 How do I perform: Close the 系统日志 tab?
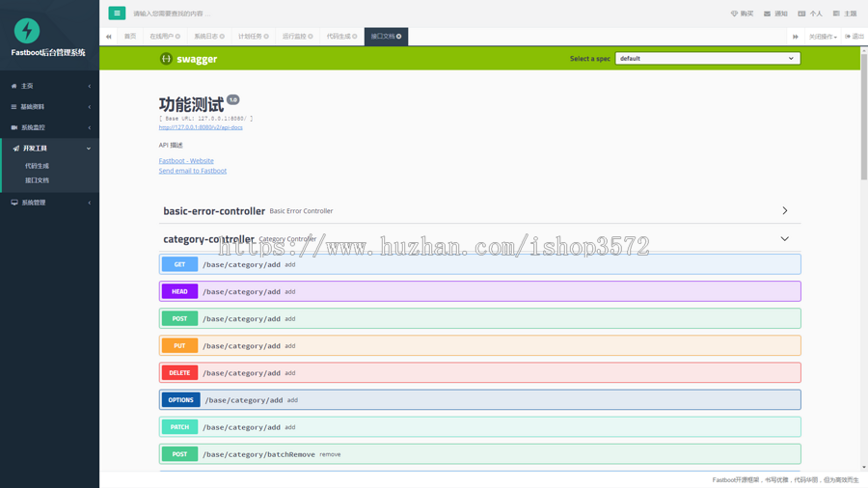222,37
